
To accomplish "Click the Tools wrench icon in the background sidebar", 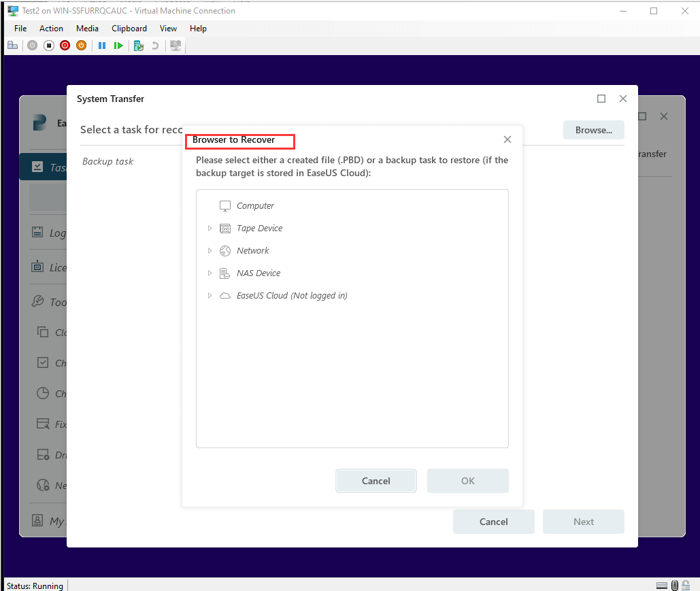I will 37,301.
